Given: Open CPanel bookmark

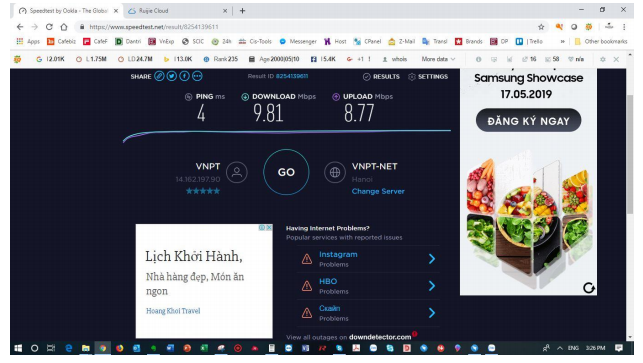Looking at the screenshot, I should pyautogui.click(x=367, y=41).
